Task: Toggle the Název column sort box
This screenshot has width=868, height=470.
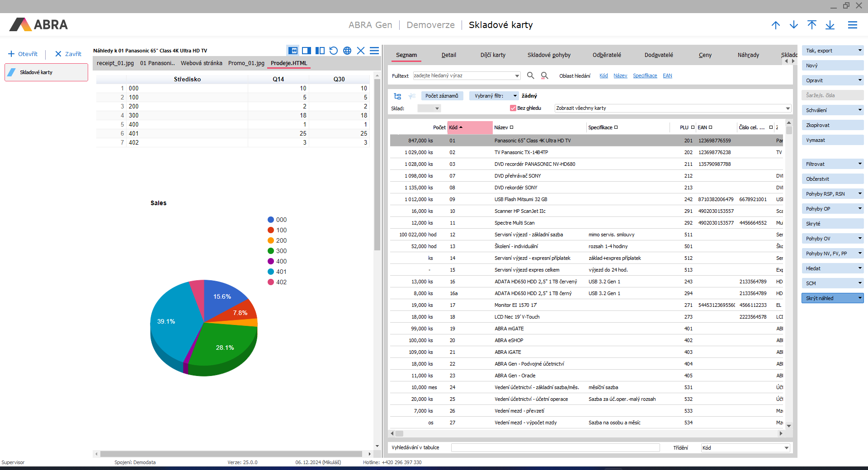Action: [x=512, y=127]
